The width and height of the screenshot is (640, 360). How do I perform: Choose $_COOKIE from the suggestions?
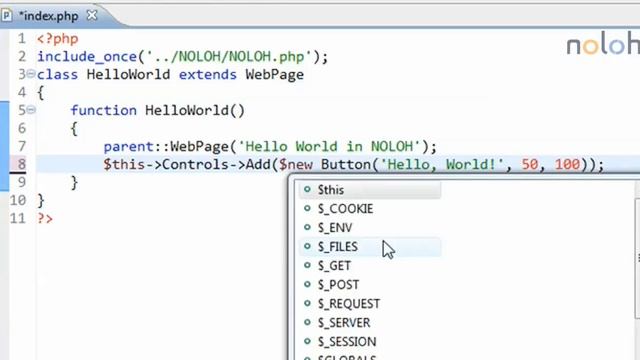(370, 209)
